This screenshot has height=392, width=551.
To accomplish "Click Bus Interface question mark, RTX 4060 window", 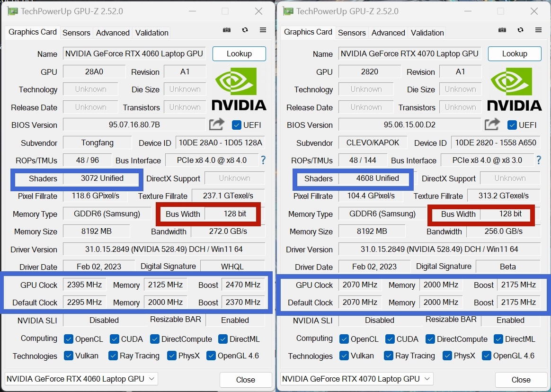I will tap(263, 160).
